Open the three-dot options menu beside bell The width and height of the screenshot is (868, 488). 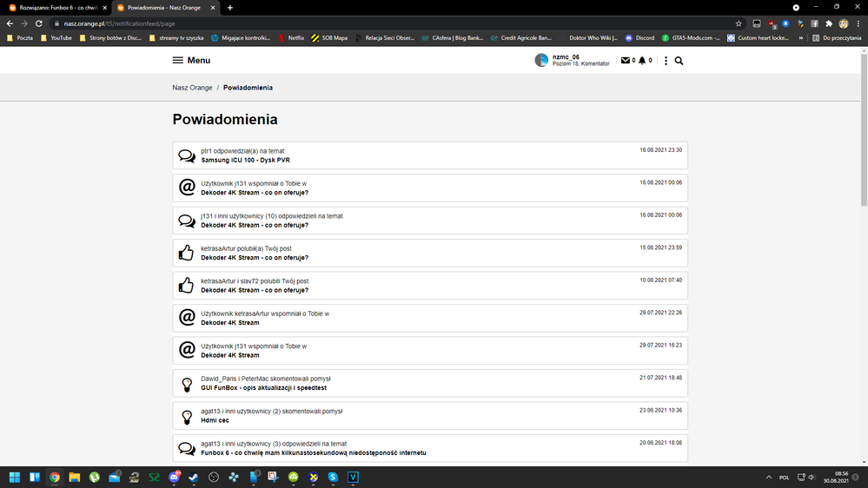click(x=666, y=61)
